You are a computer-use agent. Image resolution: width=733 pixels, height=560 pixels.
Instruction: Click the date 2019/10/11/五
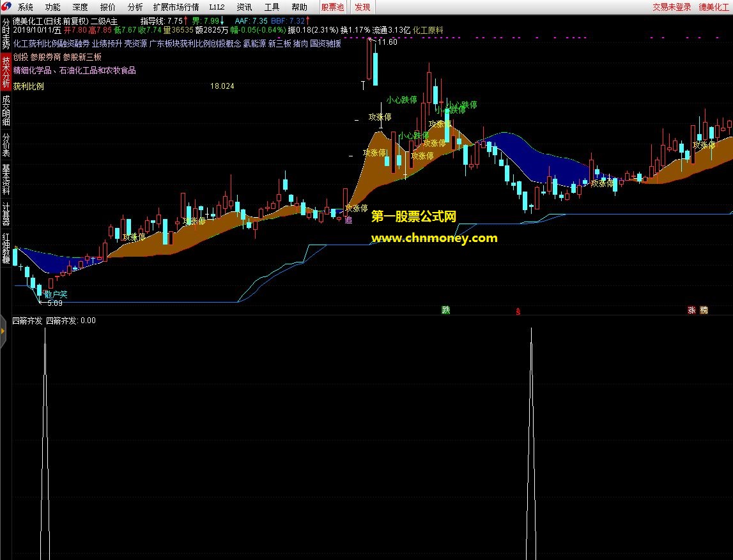(37, 31)
